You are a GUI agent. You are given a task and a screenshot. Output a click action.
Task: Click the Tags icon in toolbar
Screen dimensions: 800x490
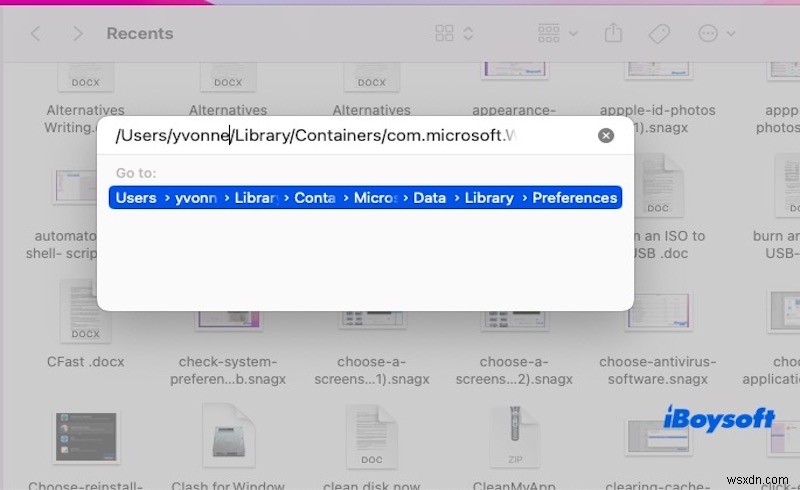pyautogui.click(x=659, y=34)
